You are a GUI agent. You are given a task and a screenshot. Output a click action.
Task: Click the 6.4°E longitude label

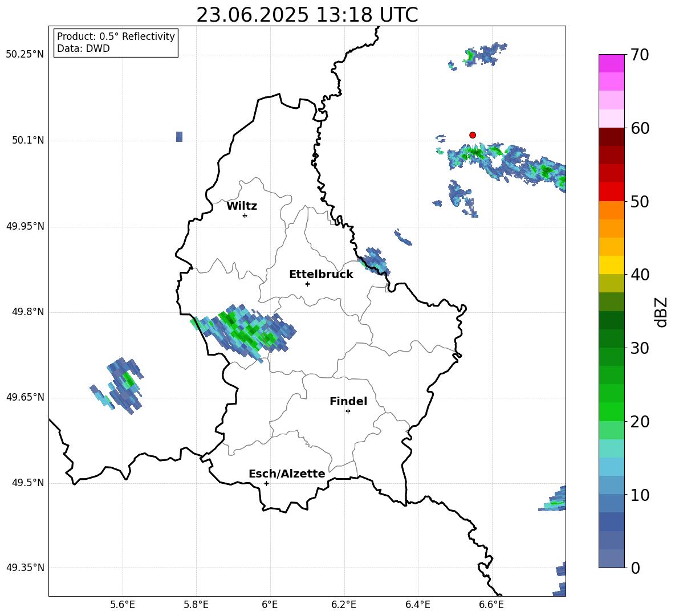(417, 605)
